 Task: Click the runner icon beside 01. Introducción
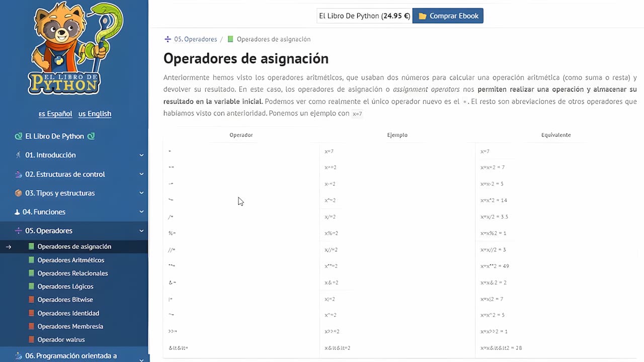tap(18, 155)
